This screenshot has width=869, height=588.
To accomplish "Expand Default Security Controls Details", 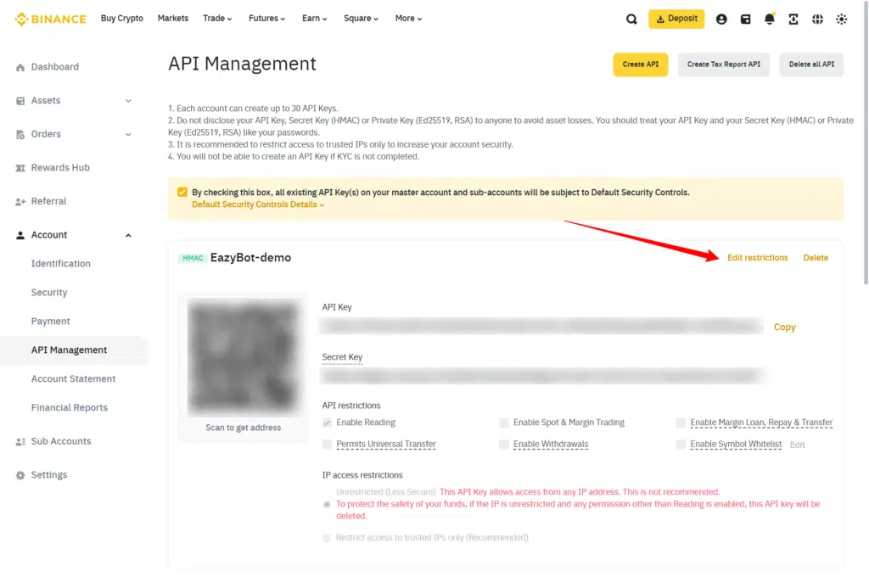I will (x=258, y=204).
